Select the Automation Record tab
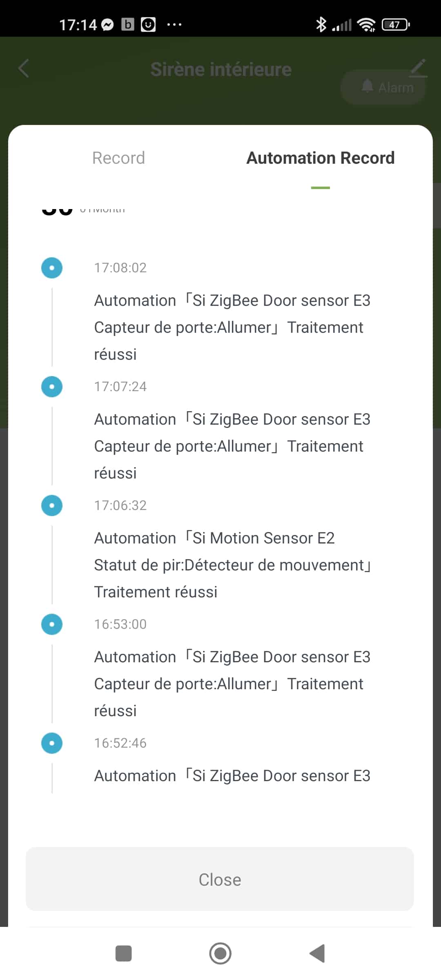The image size is (441, 980). pos(321,158)
